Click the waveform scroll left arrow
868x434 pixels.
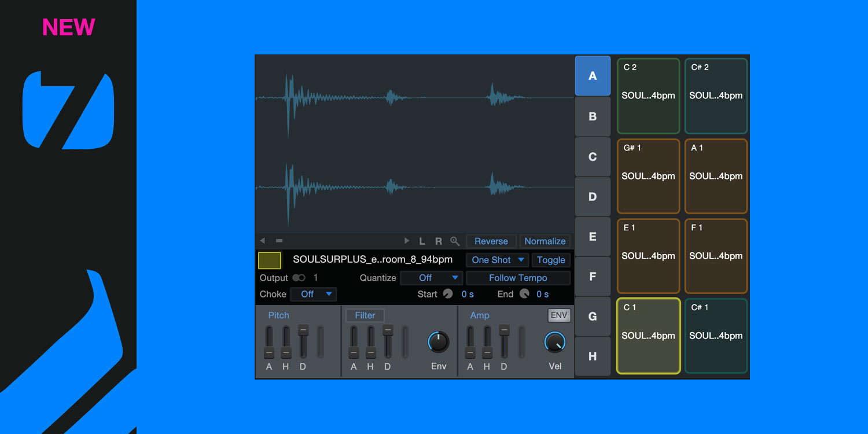coord(263,241)
